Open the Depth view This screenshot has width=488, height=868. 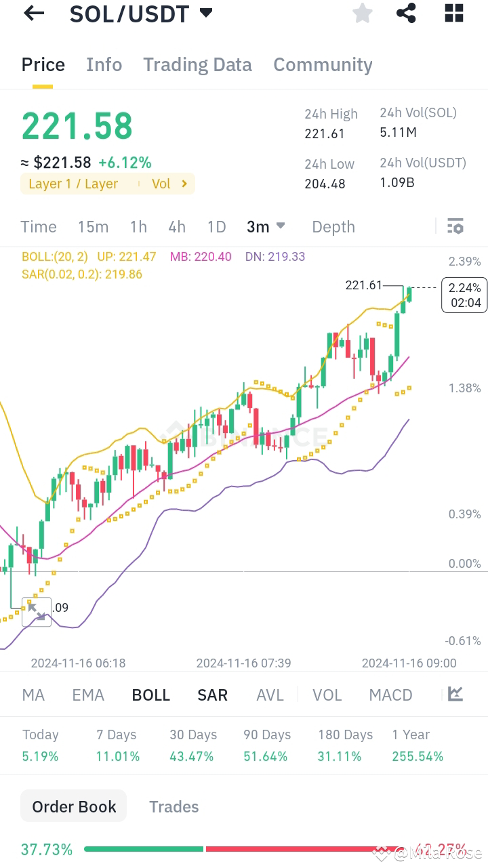pos(333,226)
